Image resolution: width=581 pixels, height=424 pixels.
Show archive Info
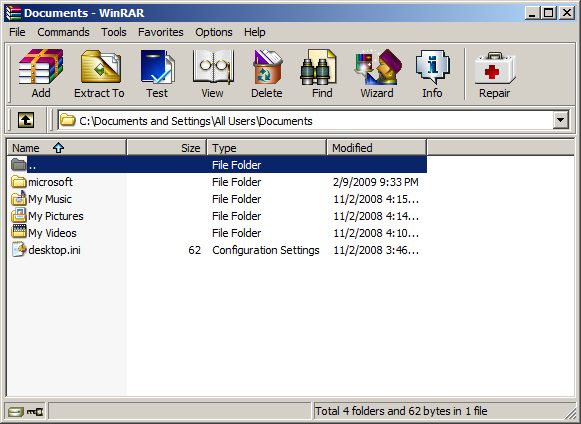(432, 67)
